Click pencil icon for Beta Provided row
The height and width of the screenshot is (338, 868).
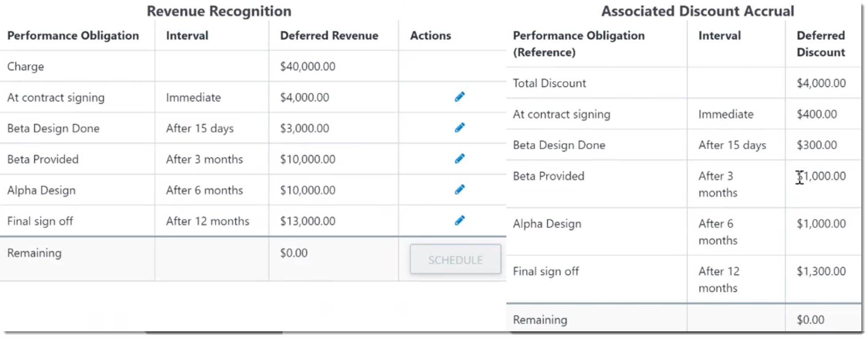[x=460, y=159]
